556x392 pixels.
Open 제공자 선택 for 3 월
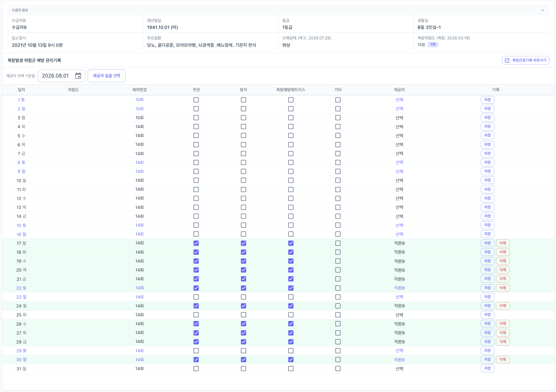pos(399,118)
